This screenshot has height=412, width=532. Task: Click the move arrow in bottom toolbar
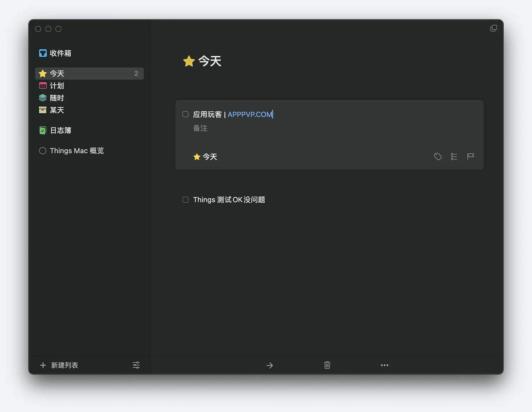coord(270,365)
